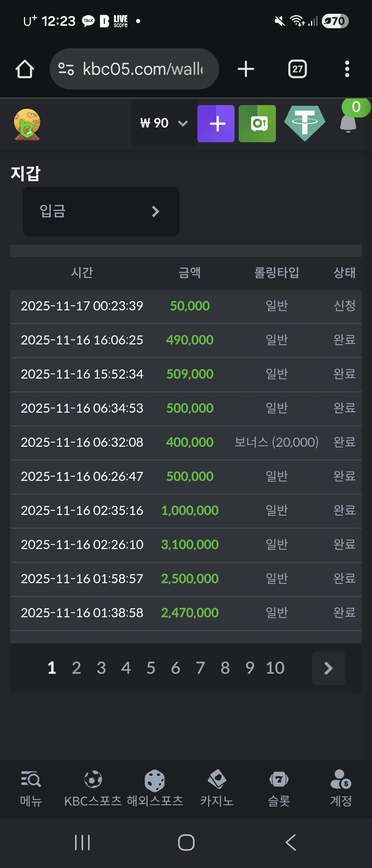Tap the browser home icon
This screenshot has height=868, width=372.
point(25,69)
